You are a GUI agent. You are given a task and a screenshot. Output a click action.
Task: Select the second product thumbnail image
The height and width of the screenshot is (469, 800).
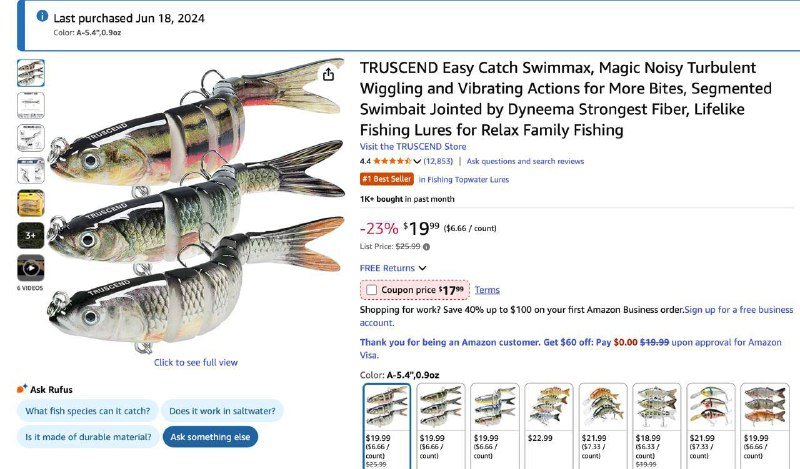pyautogui.click(x=31, y=105)
